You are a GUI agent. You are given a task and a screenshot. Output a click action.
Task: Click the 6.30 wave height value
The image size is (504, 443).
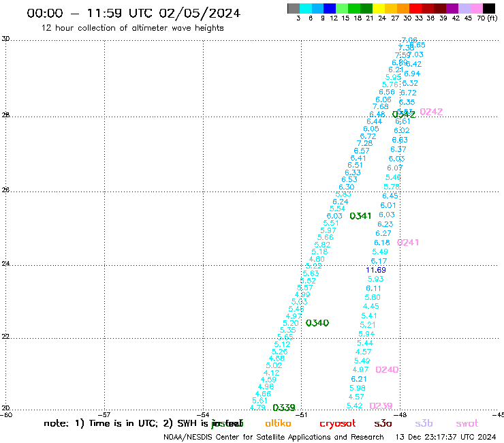tap(347, 187)
